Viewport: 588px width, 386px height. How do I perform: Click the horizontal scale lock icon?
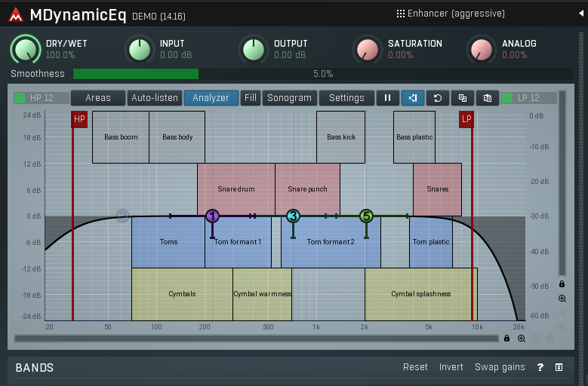click(x=506, y=339)
